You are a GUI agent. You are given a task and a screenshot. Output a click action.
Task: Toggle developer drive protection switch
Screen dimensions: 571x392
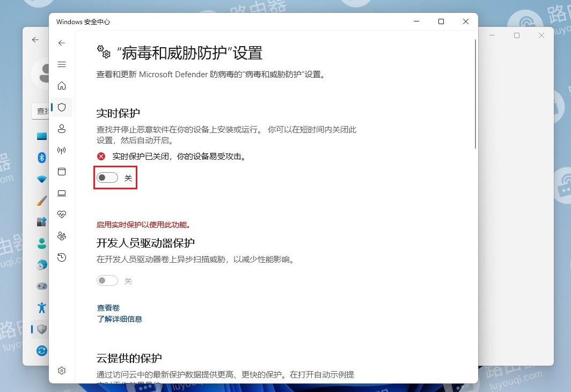click(107, 280)
